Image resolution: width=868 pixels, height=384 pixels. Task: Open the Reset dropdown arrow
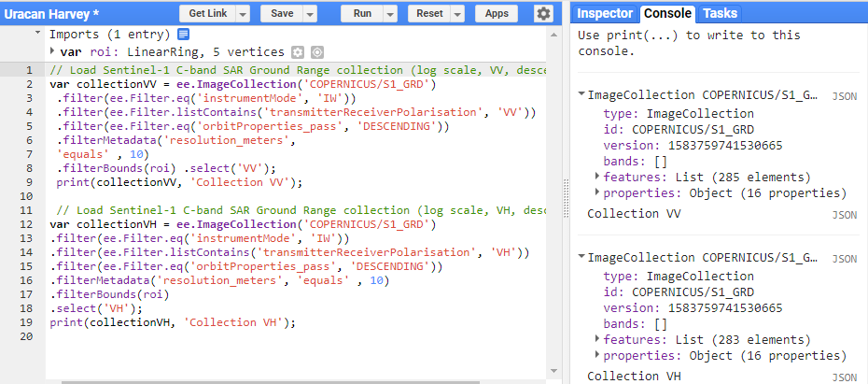[458, 14]
